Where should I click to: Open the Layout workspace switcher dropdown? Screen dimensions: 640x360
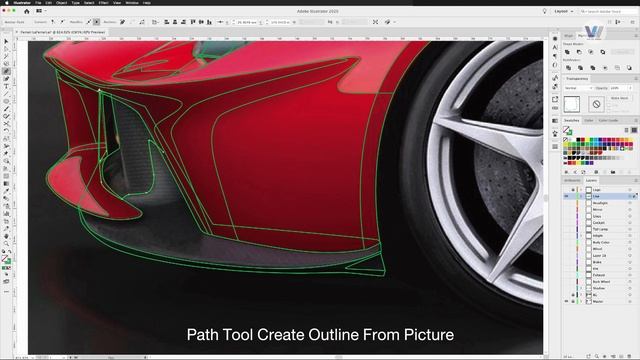coord(564,11)
